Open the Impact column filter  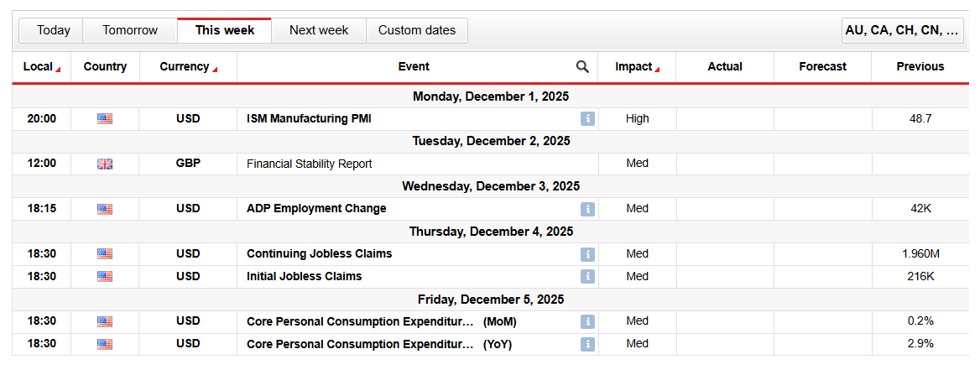pyautogui.click(x=637, y=67)
